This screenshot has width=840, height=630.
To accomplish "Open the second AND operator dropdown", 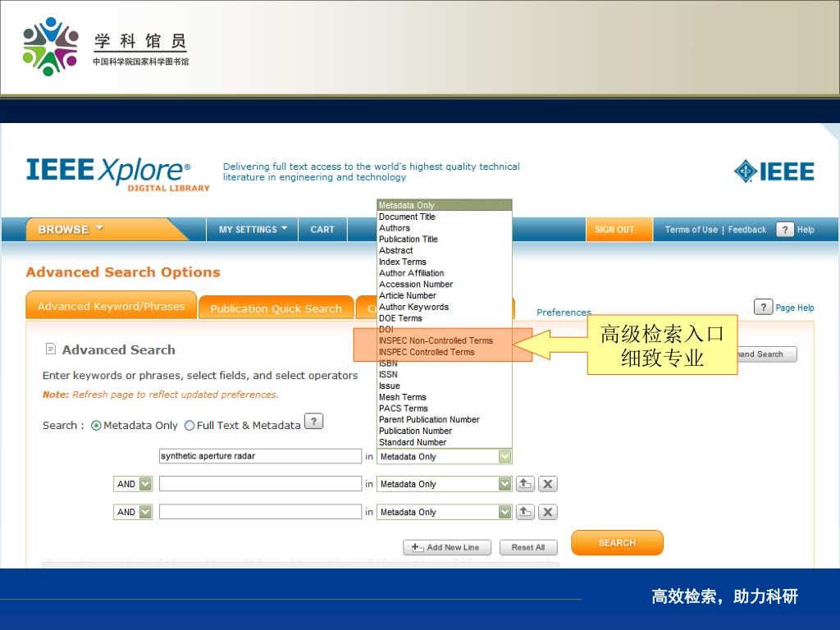I will pos(146,512).
